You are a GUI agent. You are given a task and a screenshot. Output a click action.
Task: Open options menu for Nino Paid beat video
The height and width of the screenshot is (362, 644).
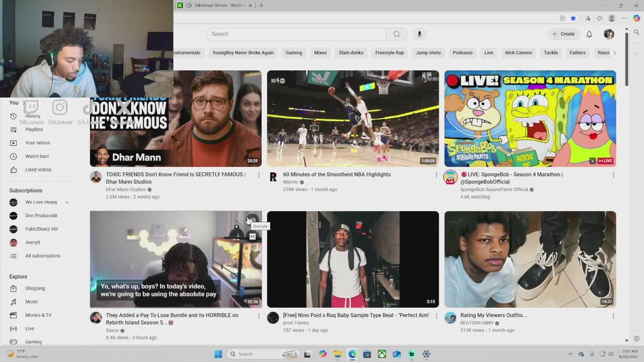(436, 316)
